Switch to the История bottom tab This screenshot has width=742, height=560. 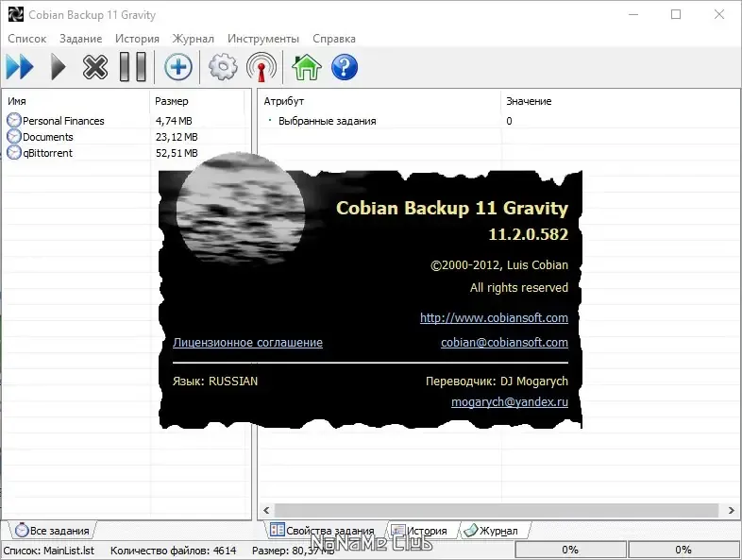(x=421, y=531)
